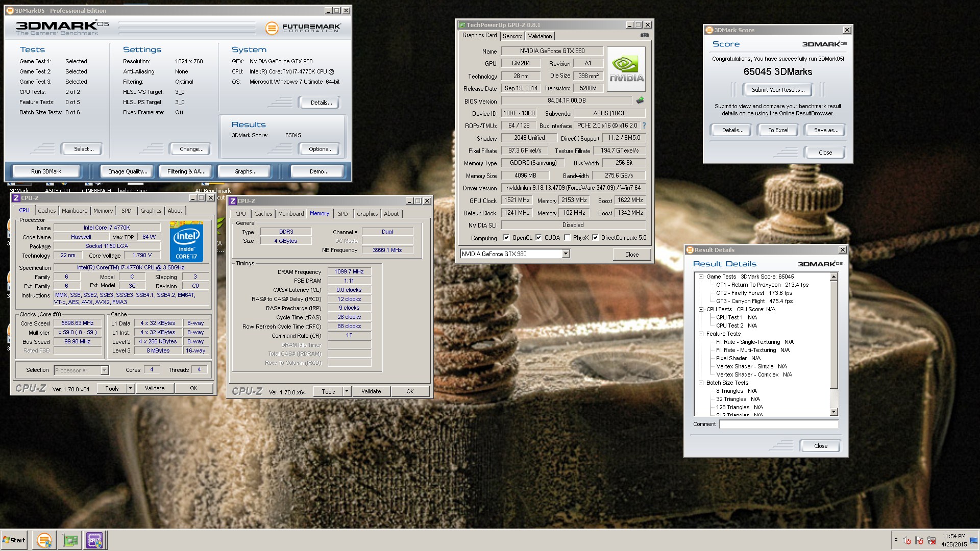Viewport: 980px width, 551px height.
Task: Click Result Details scrollbar down arrow
Action: point(834,412)
